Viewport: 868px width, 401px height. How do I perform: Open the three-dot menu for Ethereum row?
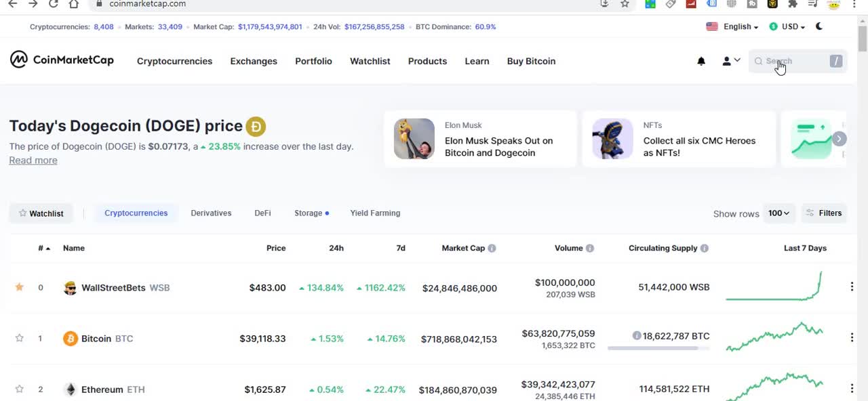point(852,388)
